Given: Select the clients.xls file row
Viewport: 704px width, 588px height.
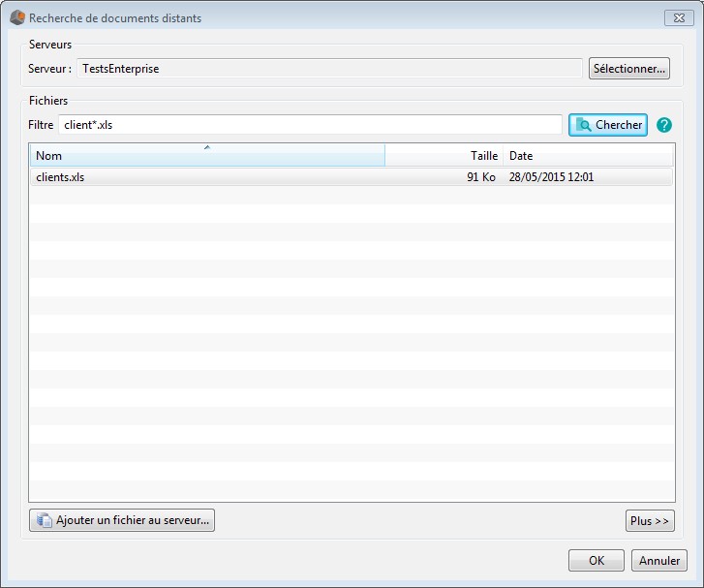Looking at the screenshot, I should (x=352, y=177).
